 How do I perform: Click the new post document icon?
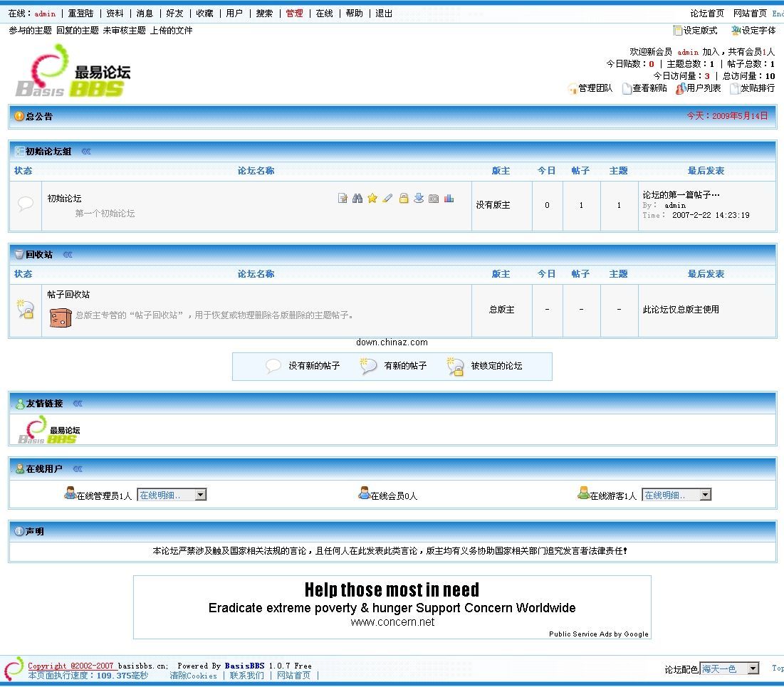coord(343,199)
